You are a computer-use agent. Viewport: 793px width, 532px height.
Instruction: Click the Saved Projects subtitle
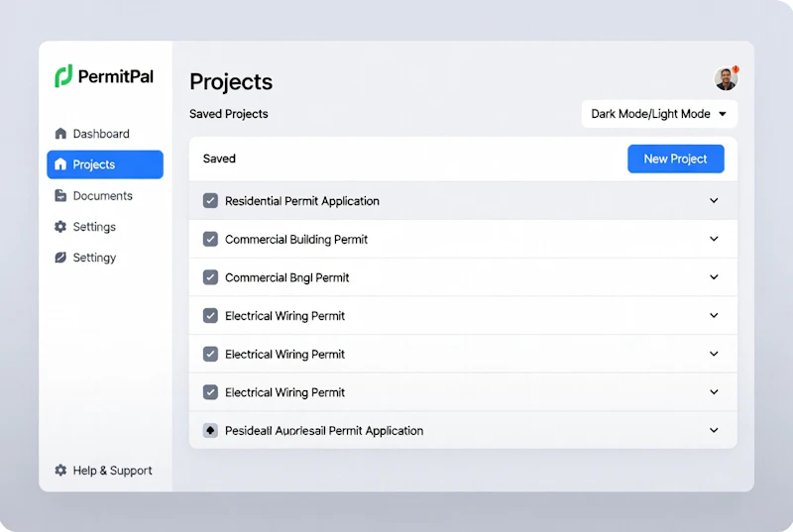pos(229,114)
